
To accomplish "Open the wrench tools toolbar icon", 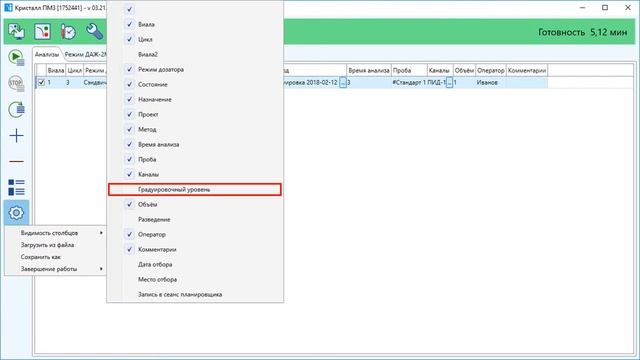I will (x=94, y=31).
